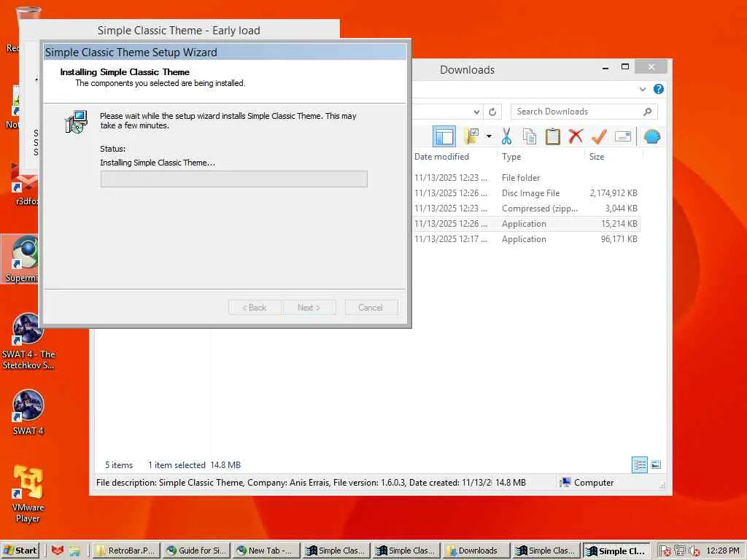Click the Back button in the Setup Wizard

[255, 308]
